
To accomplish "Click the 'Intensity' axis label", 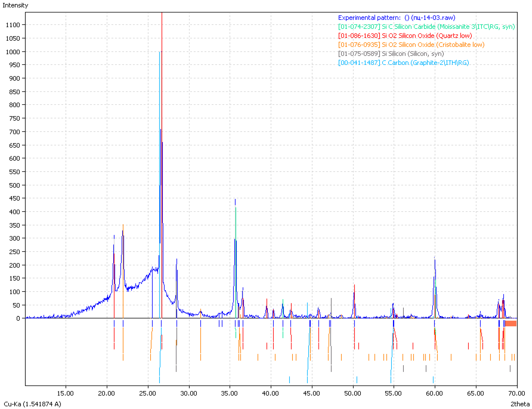I will click(x=15, y=5).
